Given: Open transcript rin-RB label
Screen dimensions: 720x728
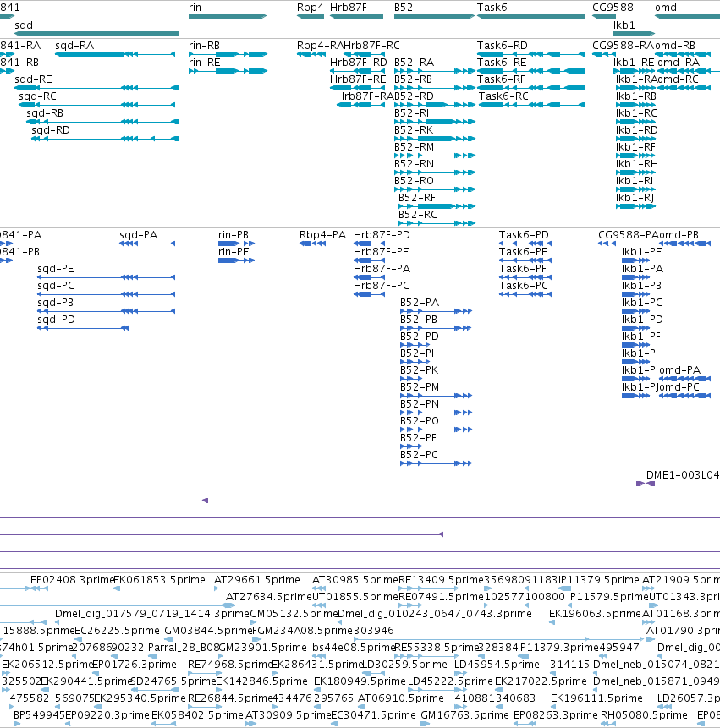Looking at the screenshot, I should point(204,46).
